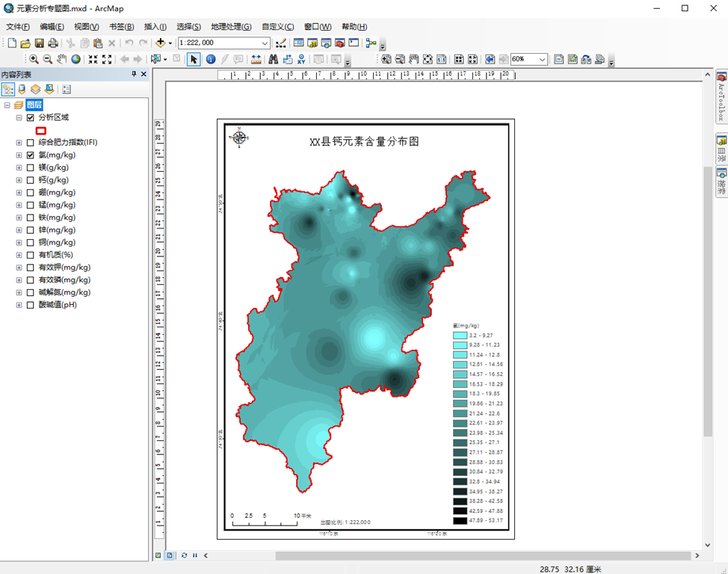This screenshot has width=728, height=574.
Task: Check the 酸碱值(pH) layer
Action: (x=30, y=305)
